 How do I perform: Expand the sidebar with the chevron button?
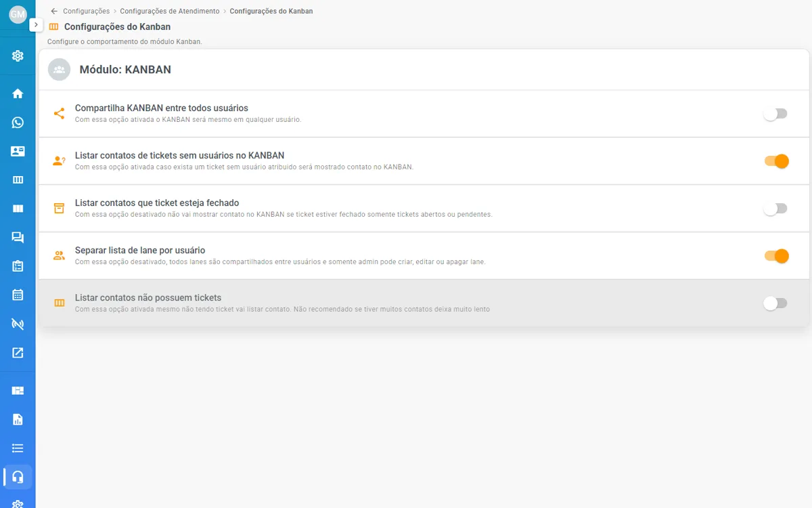coord(35,24)
